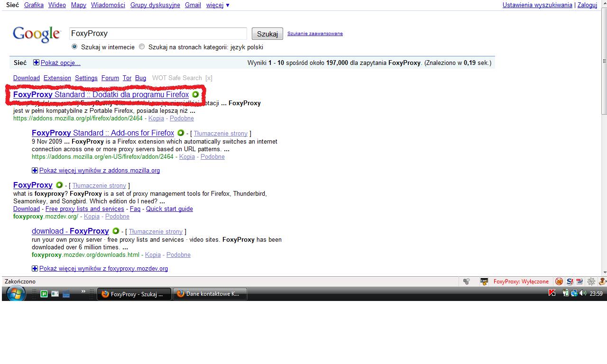The image size is (607, 364).
Task: Click the page vertical scrollbar
Action: coord(604,138)
